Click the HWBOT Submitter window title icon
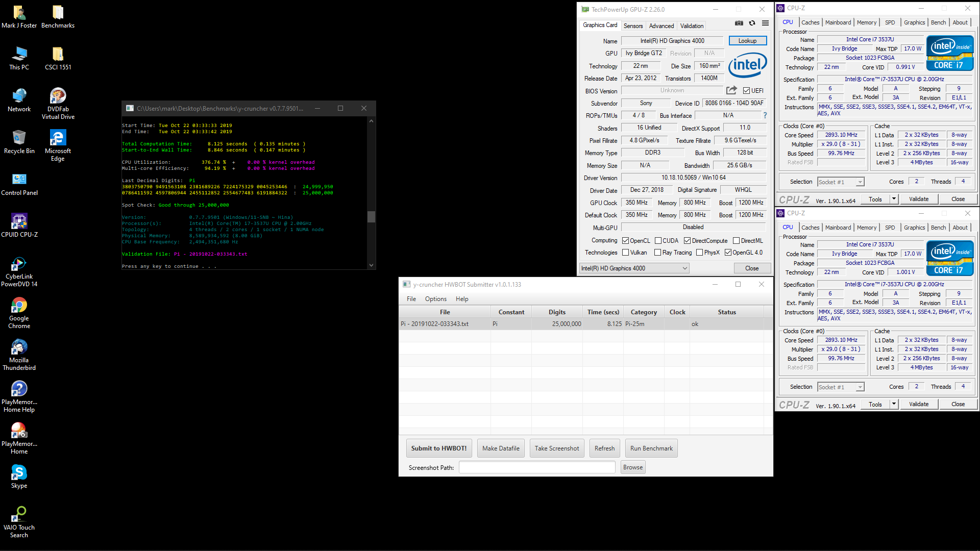 pos(406,284)
